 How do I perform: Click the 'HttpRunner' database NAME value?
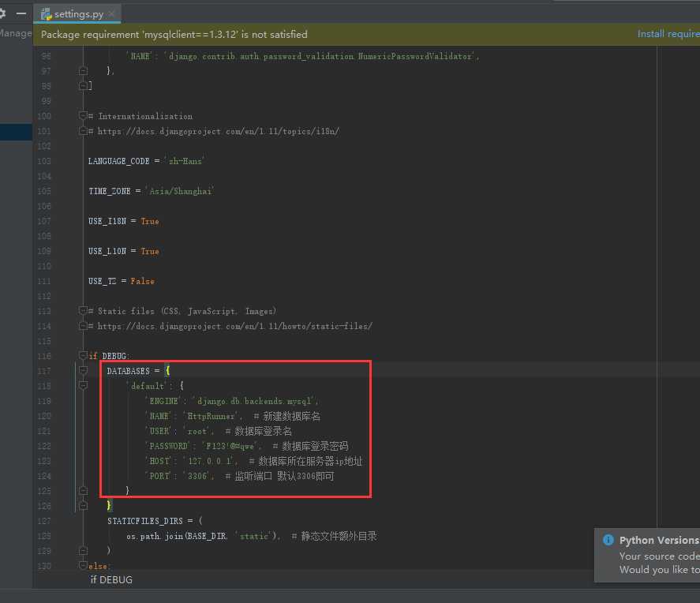211,416
